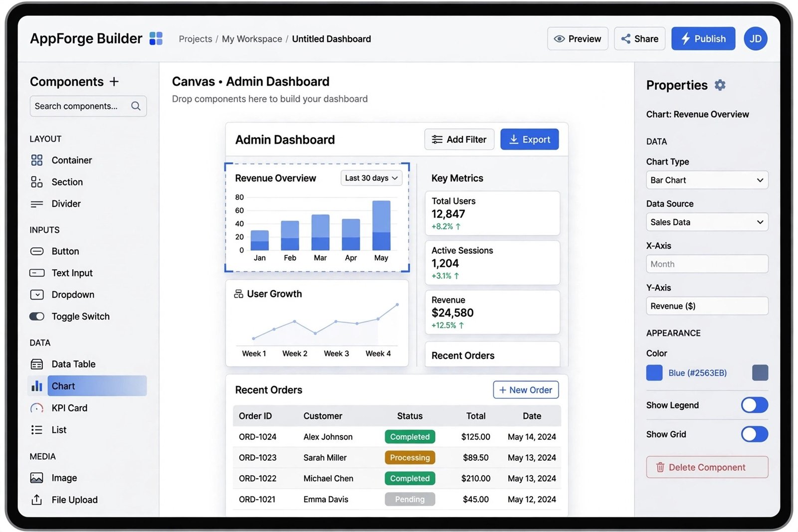
Task: Choose the Chart bar icon in sidebar
Action: (x=37, y=386)
